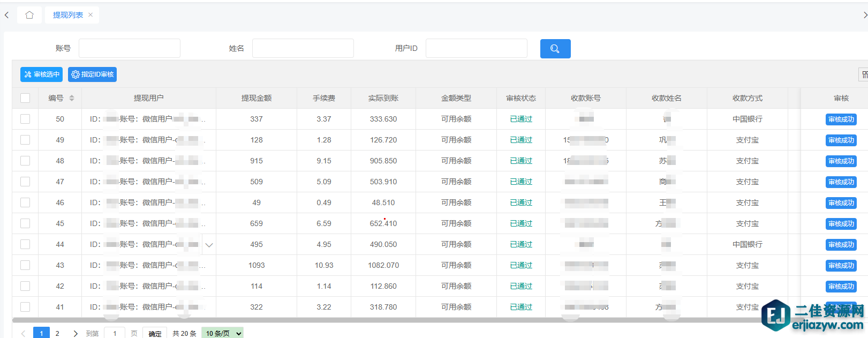Screen dimensions: 868x338
Task: Check the checkbox for row 47
Action: tap(25, 182)
